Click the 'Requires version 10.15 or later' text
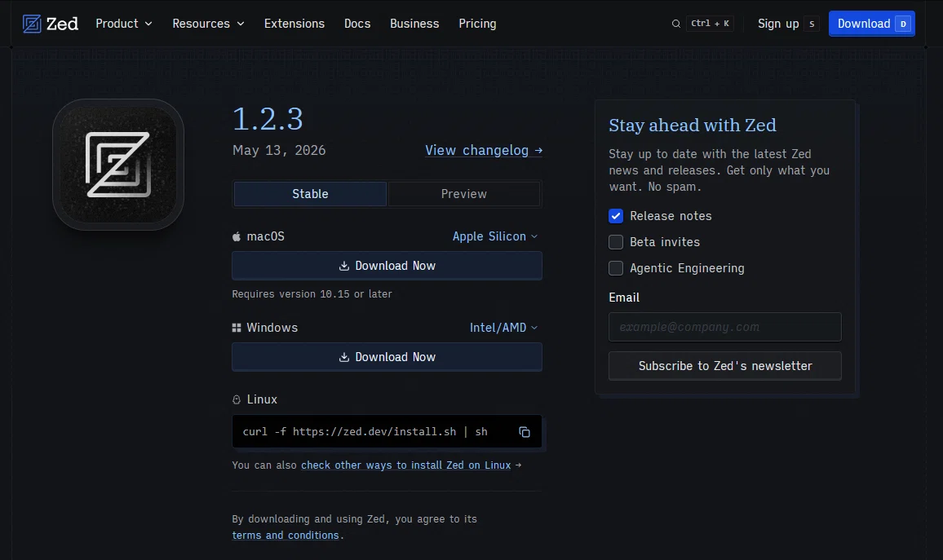The width and height of the screenshot is (943, 560). click(x=312, y=293)
